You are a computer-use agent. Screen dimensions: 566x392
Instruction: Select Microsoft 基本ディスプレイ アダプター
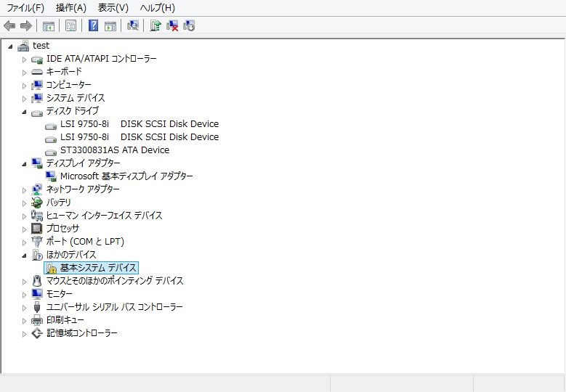126,176
